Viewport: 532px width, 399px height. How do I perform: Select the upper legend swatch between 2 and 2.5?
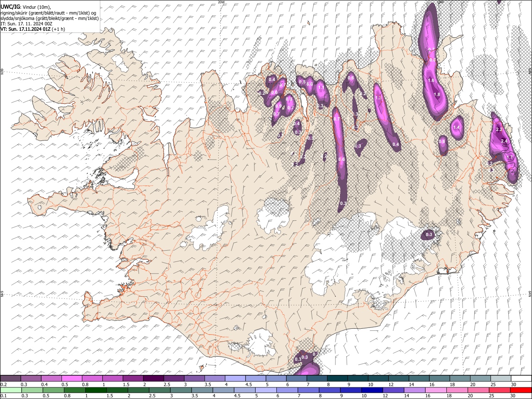coord(153,378)
